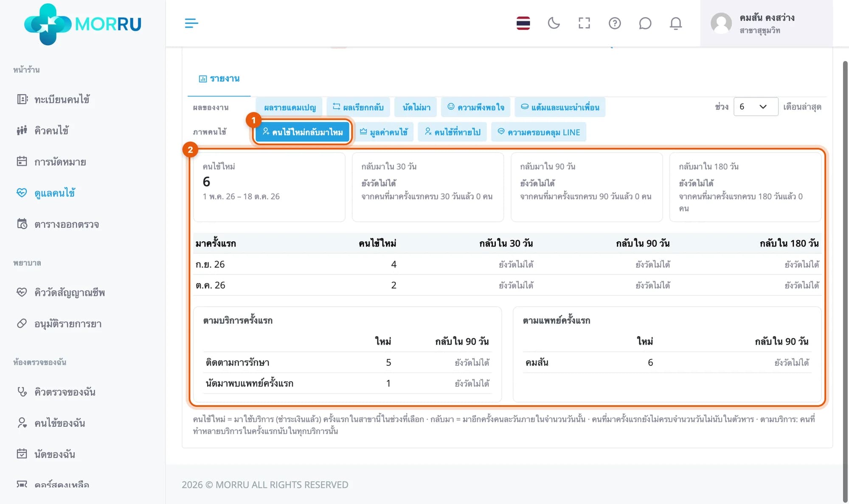Select ผลเรียกกลับ report button
Image resolution: width=849 pixels, height=504 pixels.
358,107
